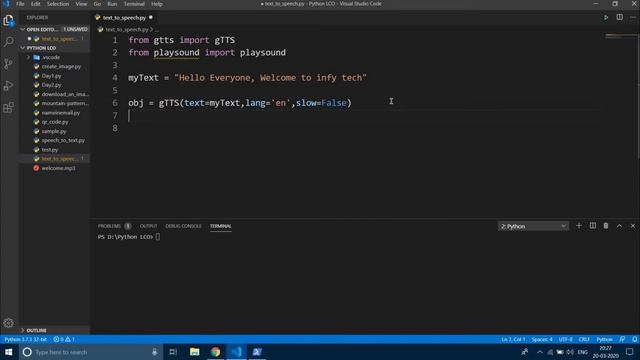Change UTF-8 encoding in status bar
Image resolution: width=640 pixels, height=360 pixels.
point(565,339)
